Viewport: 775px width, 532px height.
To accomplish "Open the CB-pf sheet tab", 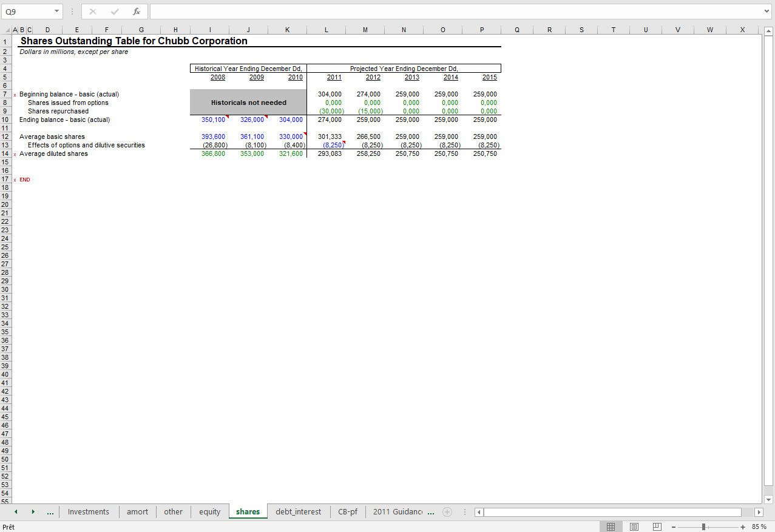I will tap(347, 512).
